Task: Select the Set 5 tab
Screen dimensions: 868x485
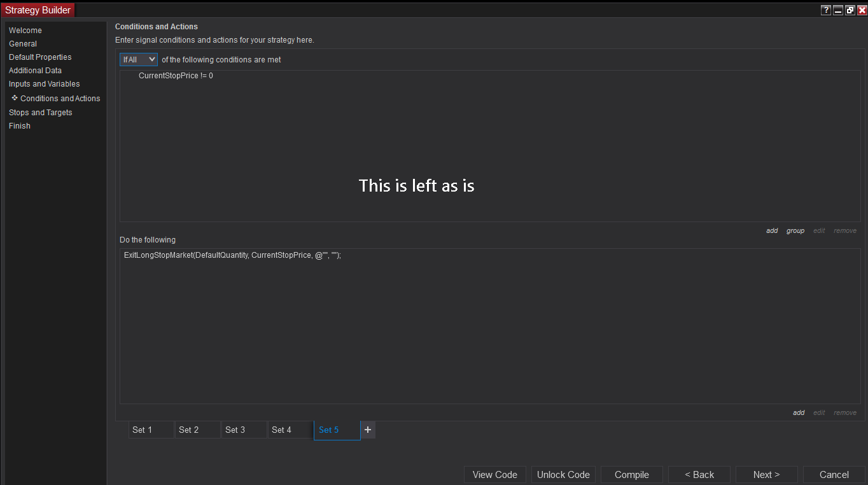Action: pyautogui.click(x=337, y=430)
